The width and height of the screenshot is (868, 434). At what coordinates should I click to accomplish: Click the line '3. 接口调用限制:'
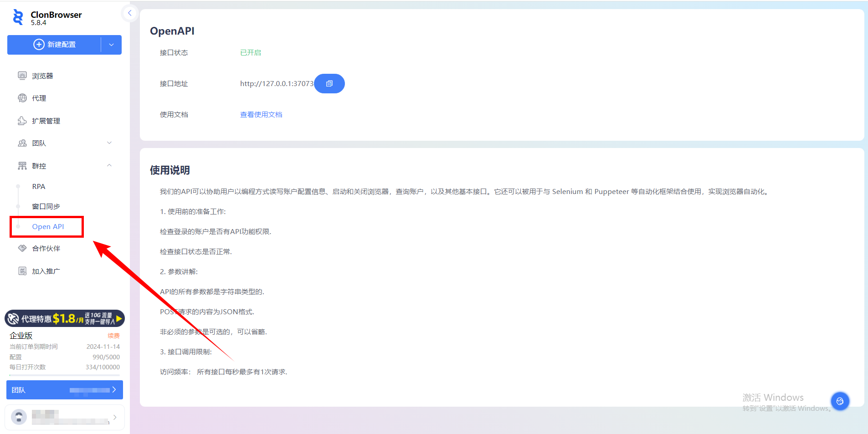pos(186,352)
